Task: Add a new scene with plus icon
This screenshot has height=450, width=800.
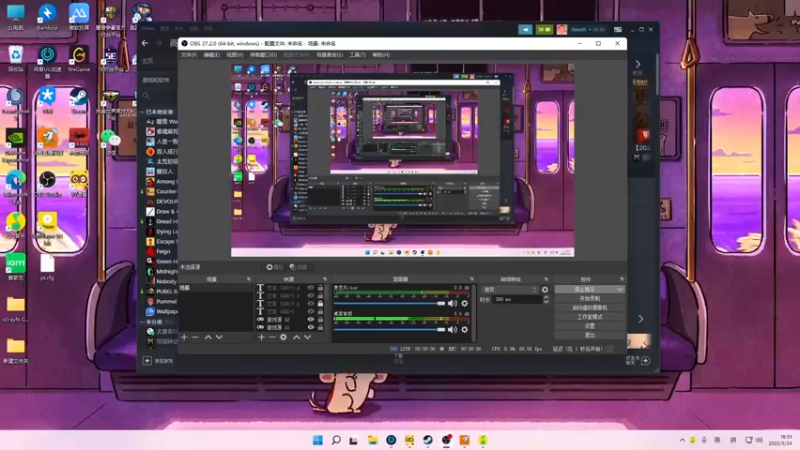Action: point(184,337)
